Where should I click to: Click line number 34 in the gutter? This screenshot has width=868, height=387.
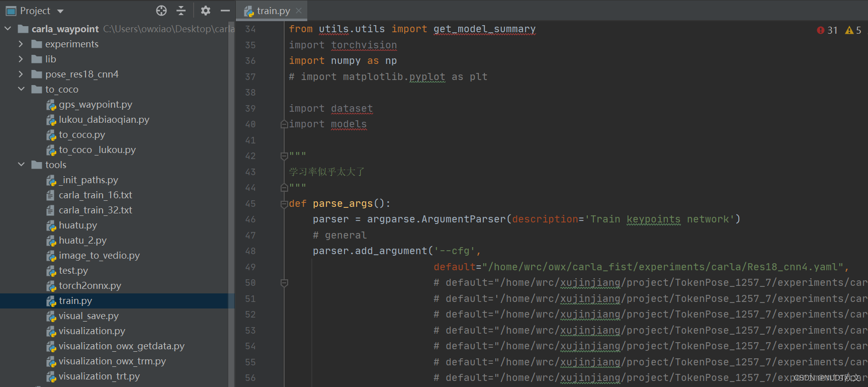click(250, 29)
